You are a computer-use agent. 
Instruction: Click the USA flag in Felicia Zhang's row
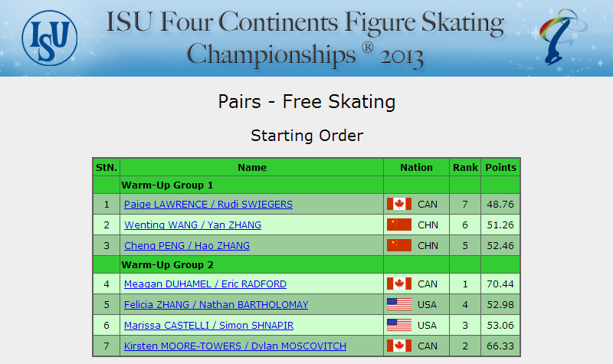coord(398,304)
